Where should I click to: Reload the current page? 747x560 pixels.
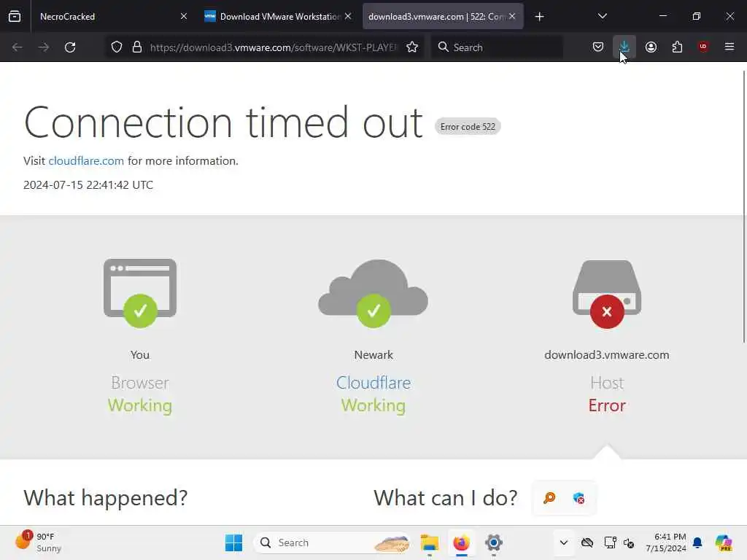pos(70,47)
